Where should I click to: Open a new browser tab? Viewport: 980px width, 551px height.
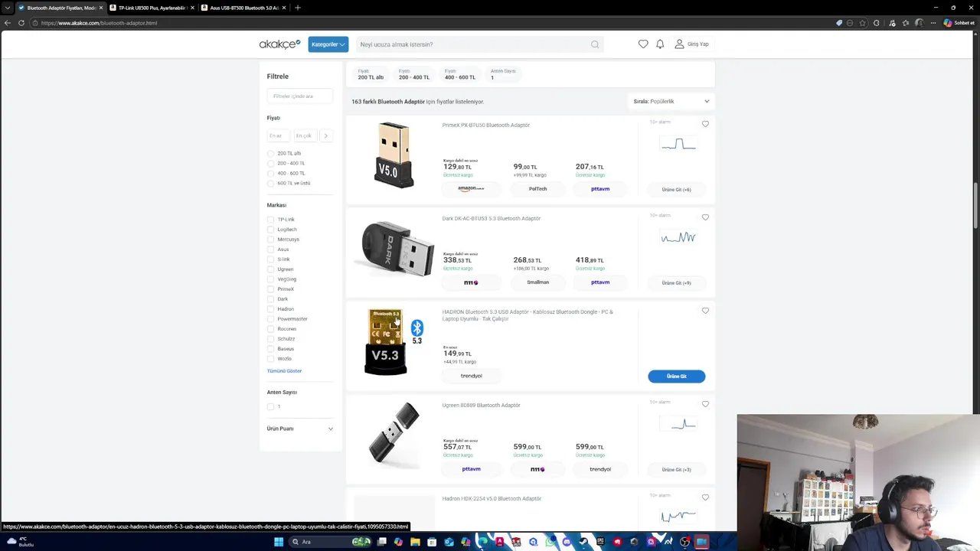(x=298, y=8)
